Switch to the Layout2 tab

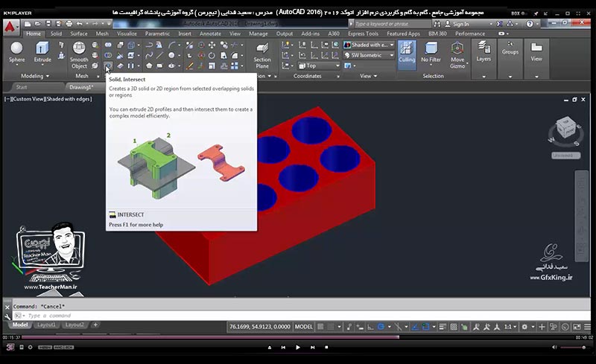(74, 325)
